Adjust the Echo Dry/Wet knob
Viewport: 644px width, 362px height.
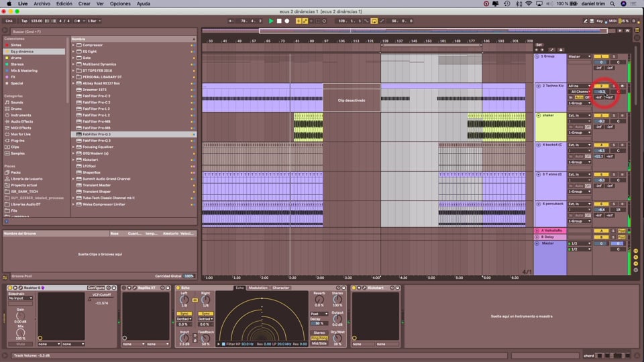tap(337, 339)
